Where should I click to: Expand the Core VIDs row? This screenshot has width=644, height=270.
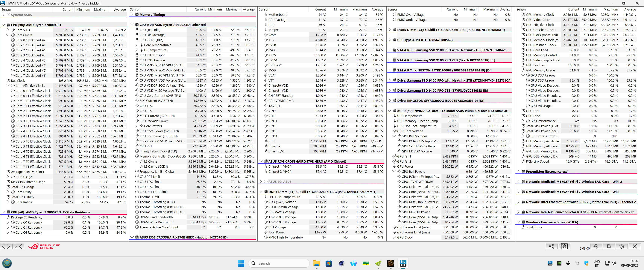[x=8, y=30]
